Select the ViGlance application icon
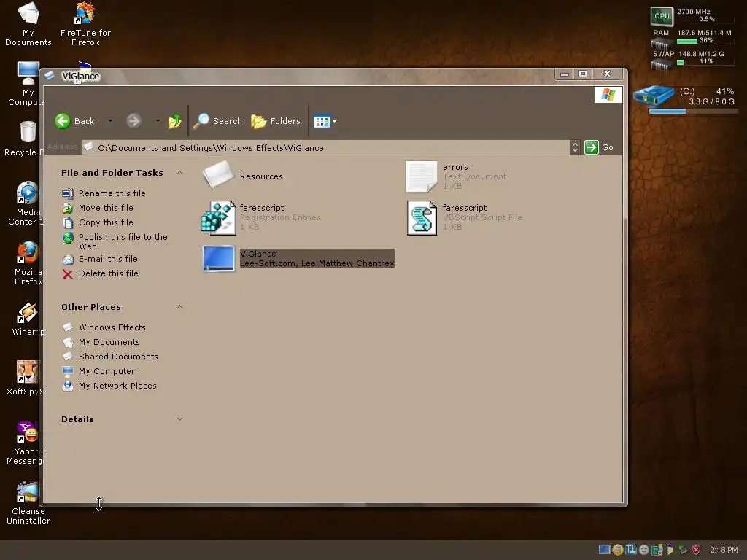This screenshot has height=560, width=747. tap(219, 258)
